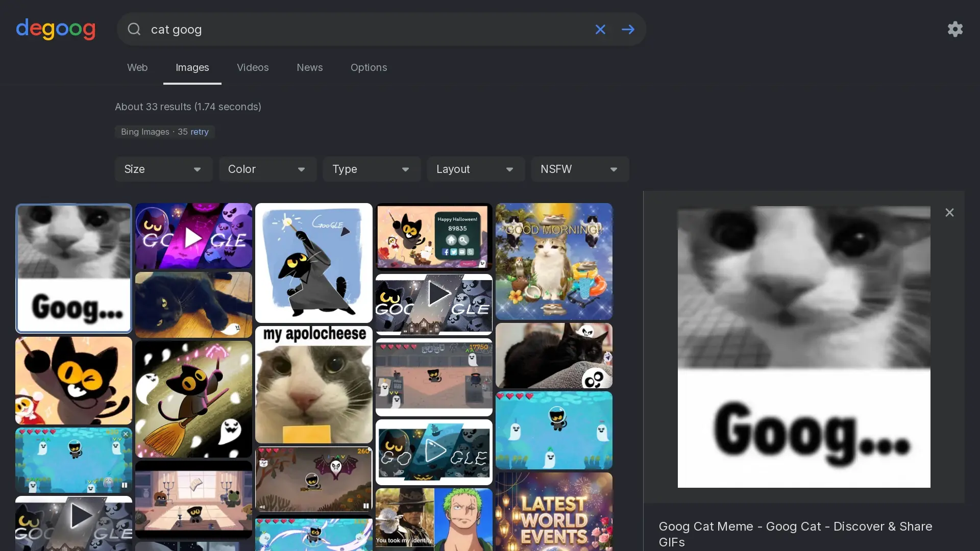The image size is (980, 551).
Task: Open the my apolocheese cat thumbnail
Action: pos(314,385)
